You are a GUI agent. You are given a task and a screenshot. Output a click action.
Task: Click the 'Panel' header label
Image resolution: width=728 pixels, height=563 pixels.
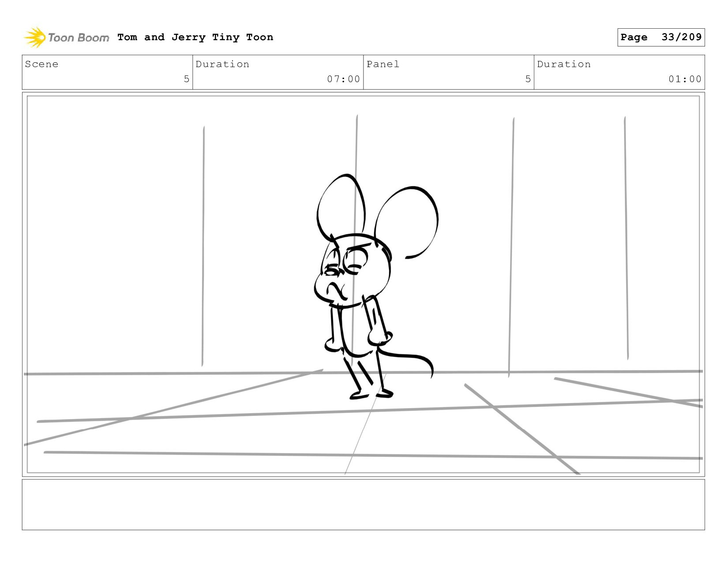point(383,64)
